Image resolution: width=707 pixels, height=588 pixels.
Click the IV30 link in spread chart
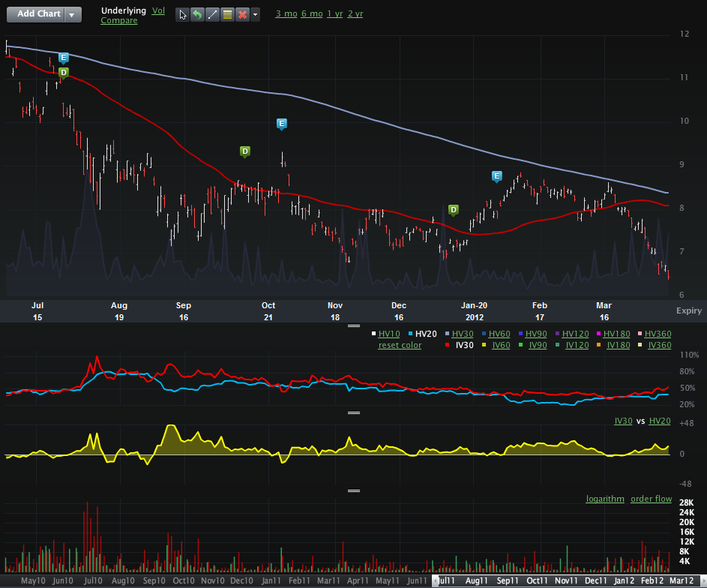click(x=623, y=421)
